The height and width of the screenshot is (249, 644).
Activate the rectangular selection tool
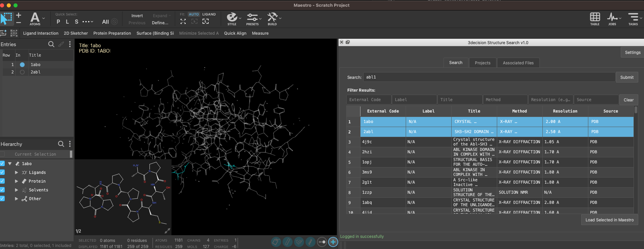click(x=6, y=18)
